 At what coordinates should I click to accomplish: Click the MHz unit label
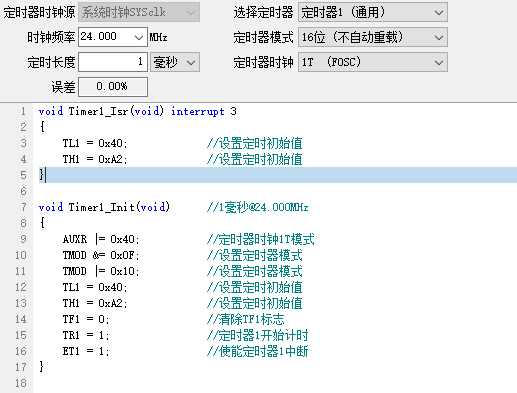click(x=158, y=37)
